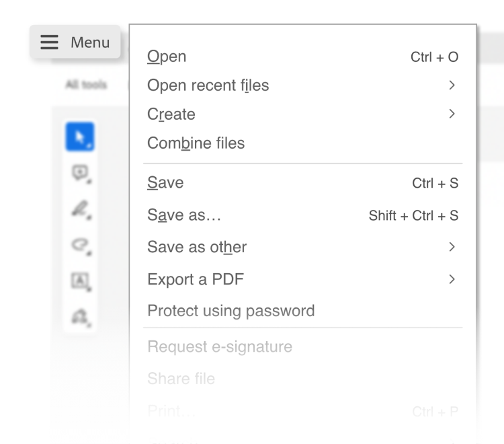Select the add text box tool

[x=80, y=280]
